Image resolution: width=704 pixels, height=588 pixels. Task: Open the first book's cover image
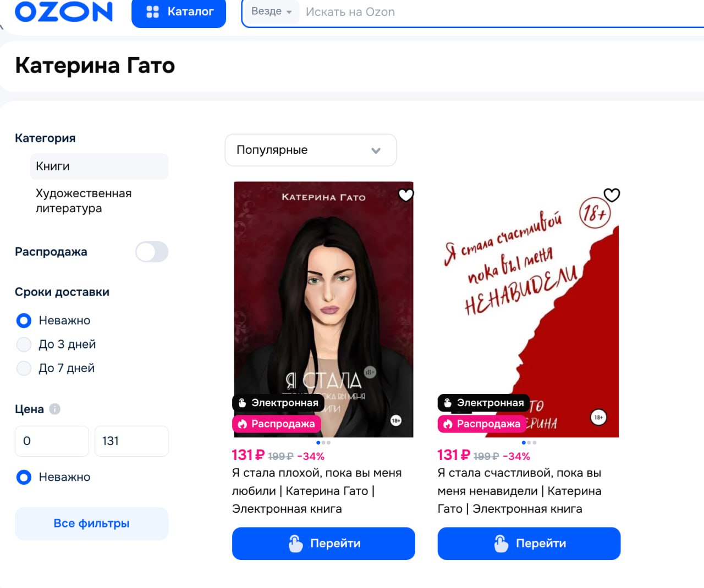[323, 309]
